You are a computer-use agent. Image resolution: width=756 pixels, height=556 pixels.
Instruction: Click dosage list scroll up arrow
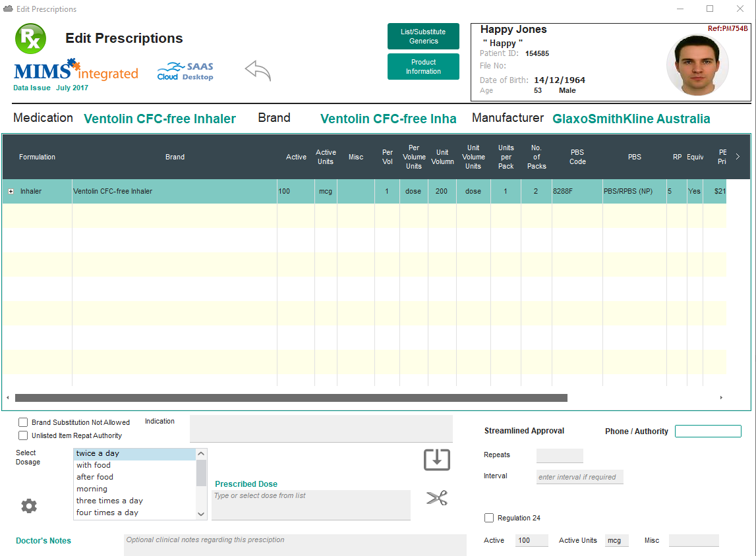[x=202, y=453]
